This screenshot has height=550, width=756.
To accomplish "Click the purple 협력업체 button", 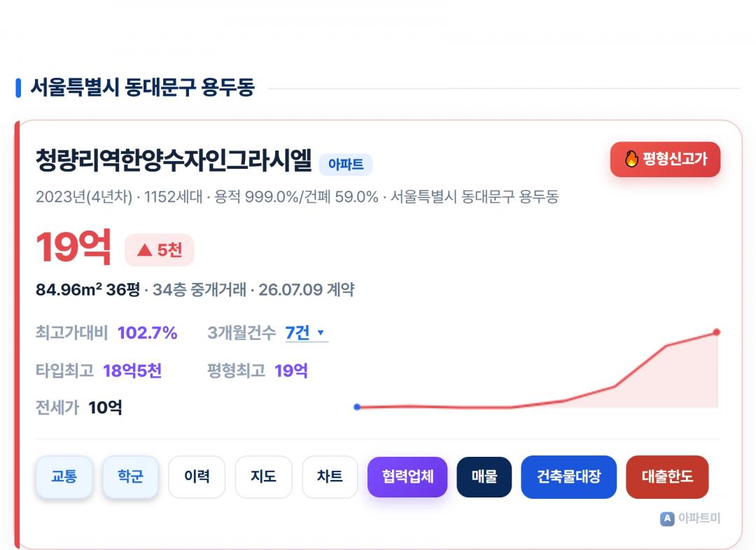I will 407,476.
